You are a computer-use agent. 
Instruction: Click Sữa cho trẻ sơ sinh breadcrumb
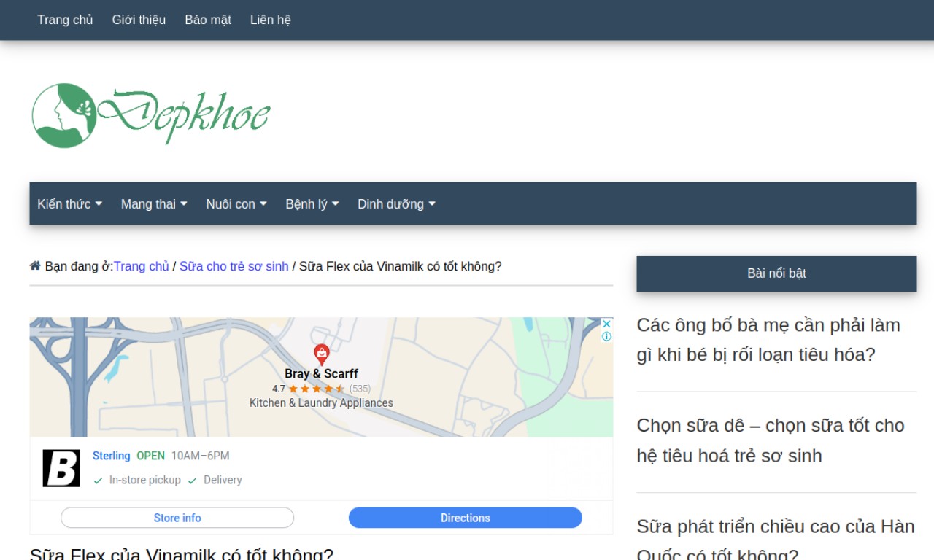234,266
